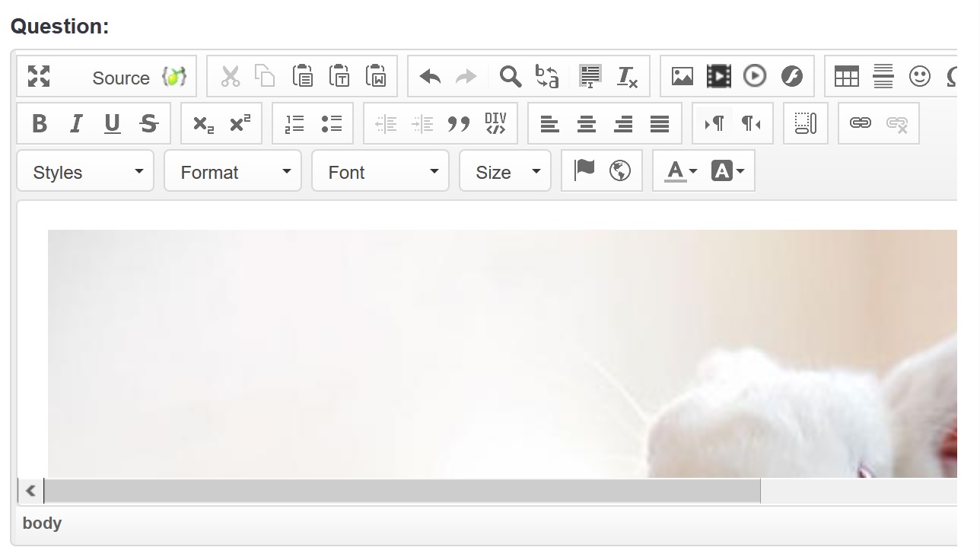Image resolution: width=980 pixels, height=560 pixels.
Task: Insert an image with Image icon
Action: 682,76
